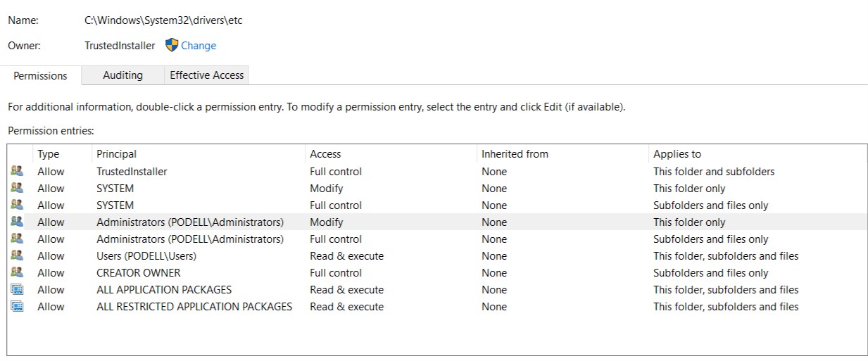Click the CREATOR OWNER entry icon

pos(17,272)
